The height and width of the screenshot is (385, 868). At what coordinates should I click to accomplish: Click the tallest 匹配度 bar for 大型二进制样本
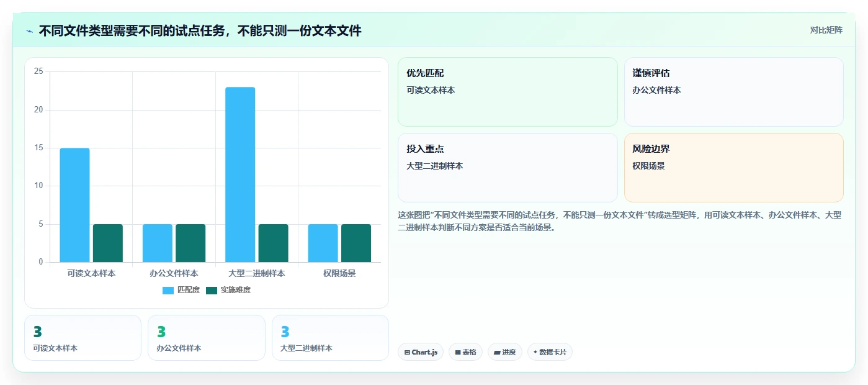240,174
